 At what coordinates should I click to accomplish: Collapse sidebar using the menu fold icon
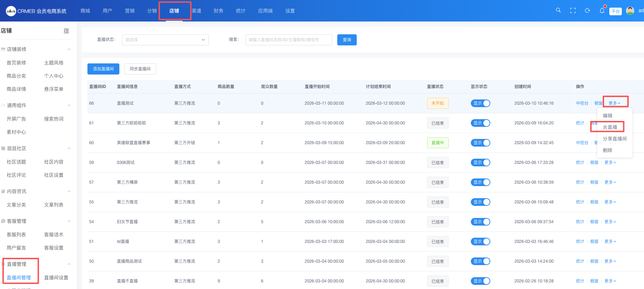[x=66, y=31]
